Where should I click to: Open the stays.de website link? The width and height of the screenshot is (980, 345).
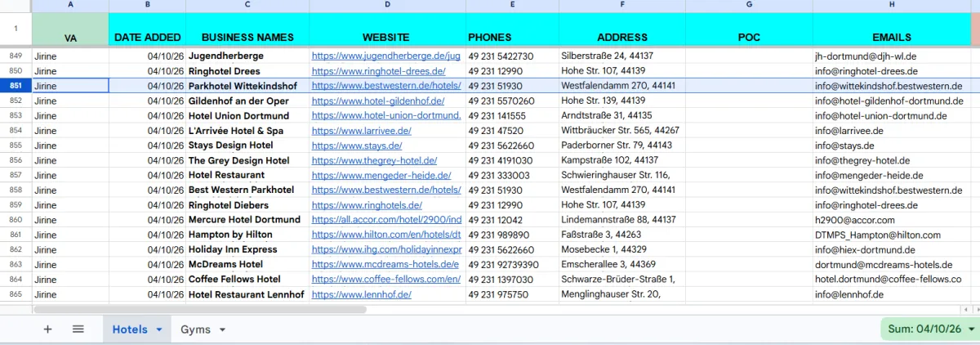click(356, 146)
